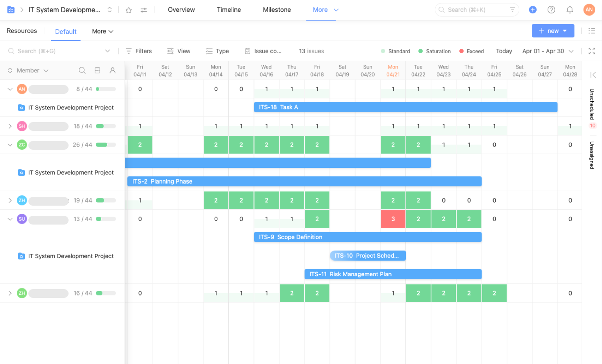Open the Overview tab
This screenshot has width=602, height=364.
[181, 9]
